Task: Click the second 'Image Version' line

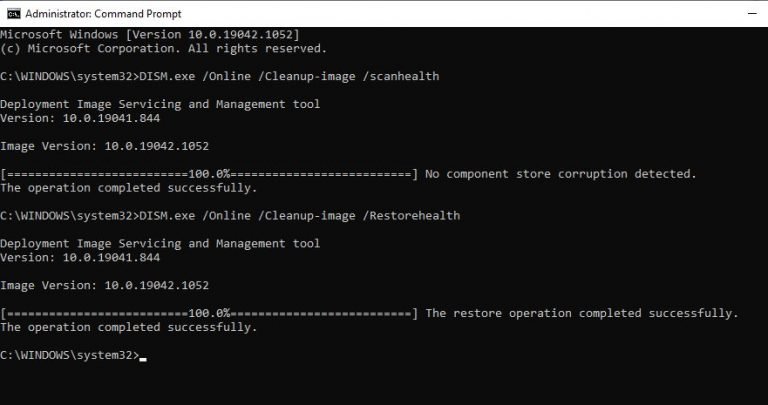Action: pyautogui.click(x=104, y=286)
